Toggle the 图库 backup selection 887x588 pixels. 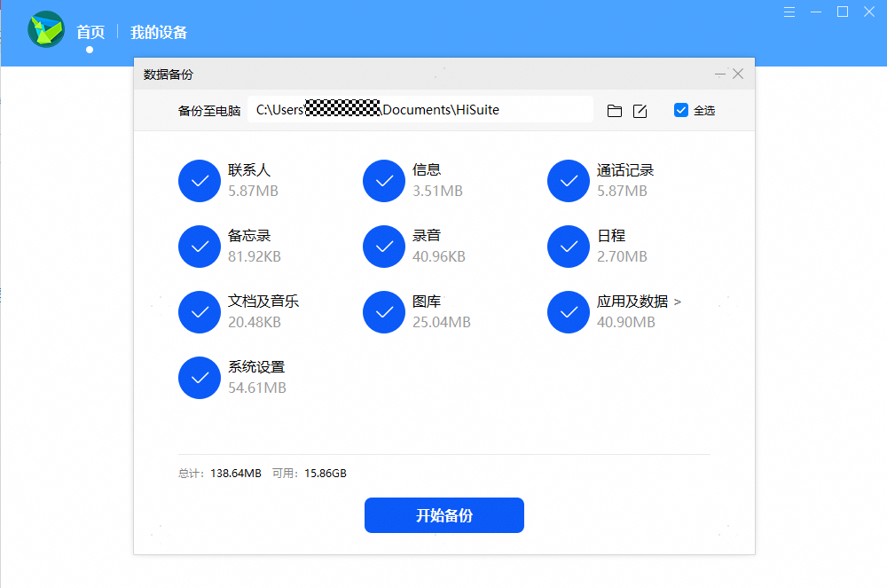pos(383,312)
